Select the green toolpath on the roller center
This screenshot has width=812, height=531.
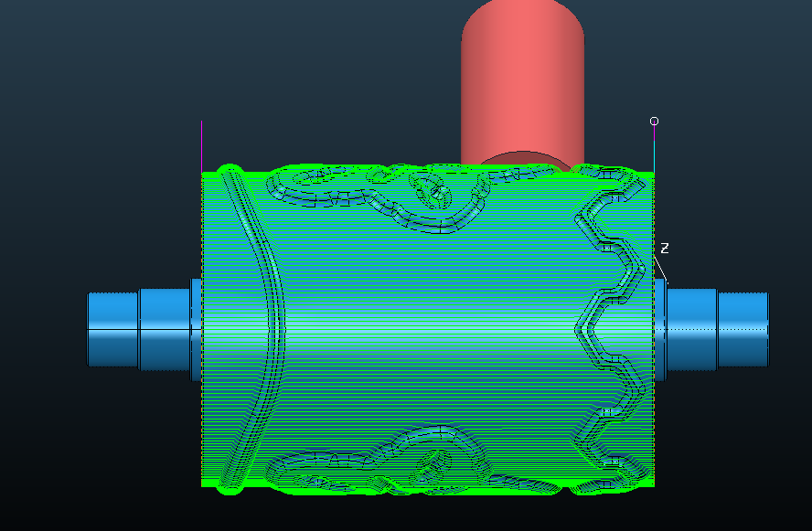point(428,330)
